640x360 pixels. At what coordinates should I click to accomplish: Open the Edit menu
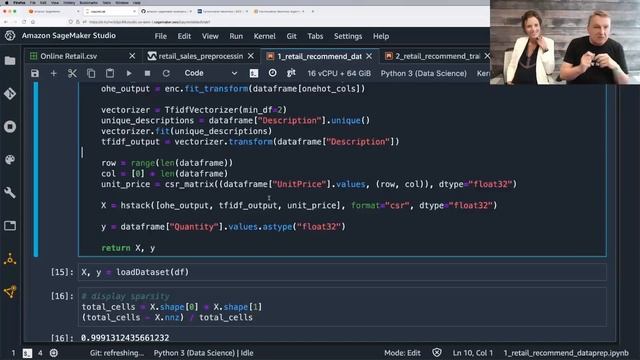184,36
